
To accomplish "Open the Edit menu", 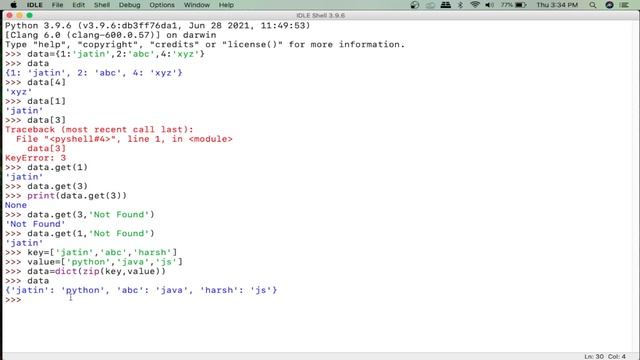I will tap(78, 5).
